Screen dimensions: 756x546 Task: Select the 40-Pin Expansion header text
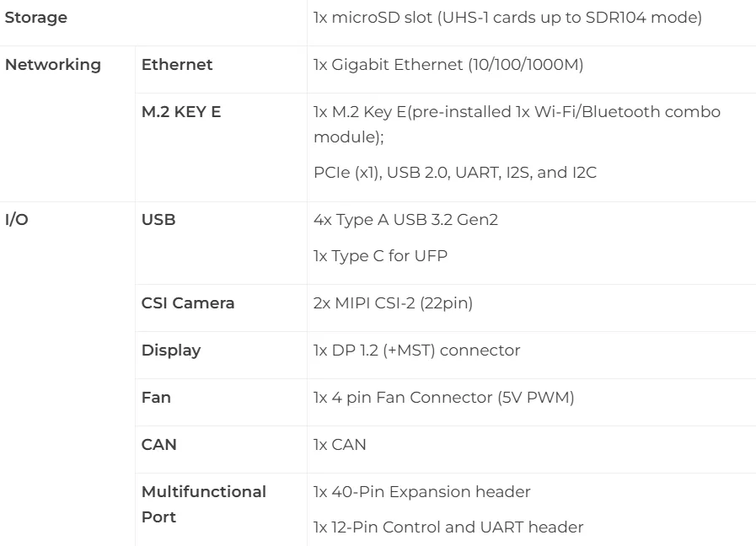[422, 492]
